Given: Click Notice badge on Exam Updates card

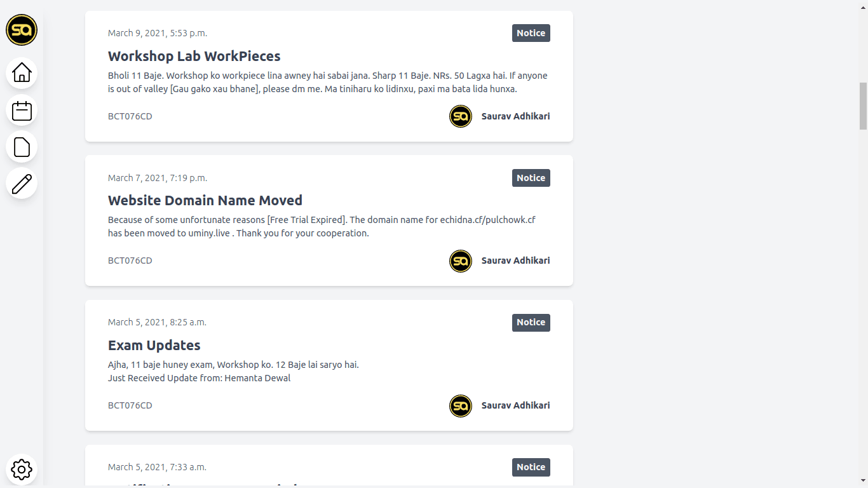Looking at the screenshot, I should coord(531,322).
